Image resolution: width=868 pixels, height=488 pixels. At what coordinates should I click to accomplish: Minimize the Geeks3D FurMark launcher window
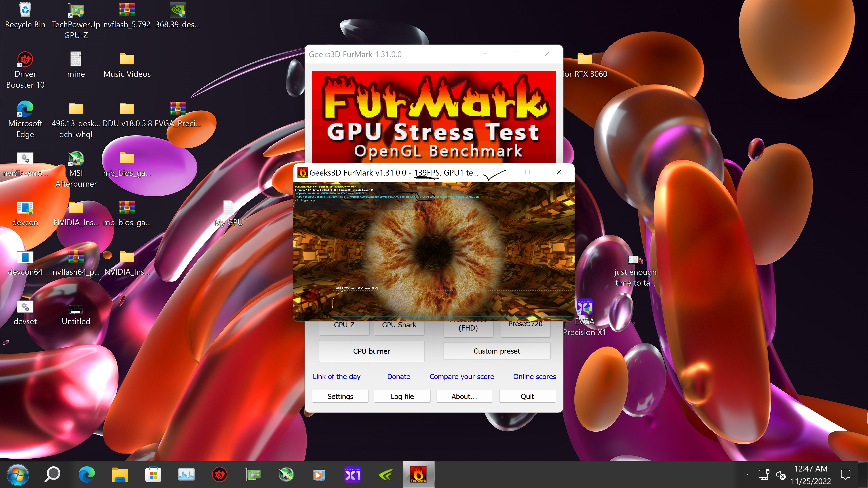(485, 54)
